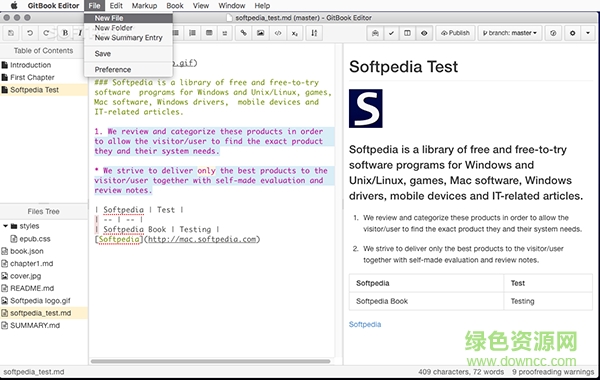This screenshot has height=380, width=600.
Task: Click the mac.softpedia.com URL in the editor
Action: click(x=202, y=239)
